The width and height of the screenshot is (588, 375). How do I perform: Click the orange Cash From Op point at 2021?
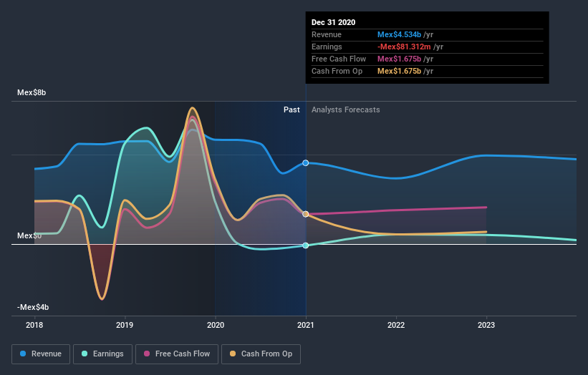pyautogui.click(x=306, y=214)
